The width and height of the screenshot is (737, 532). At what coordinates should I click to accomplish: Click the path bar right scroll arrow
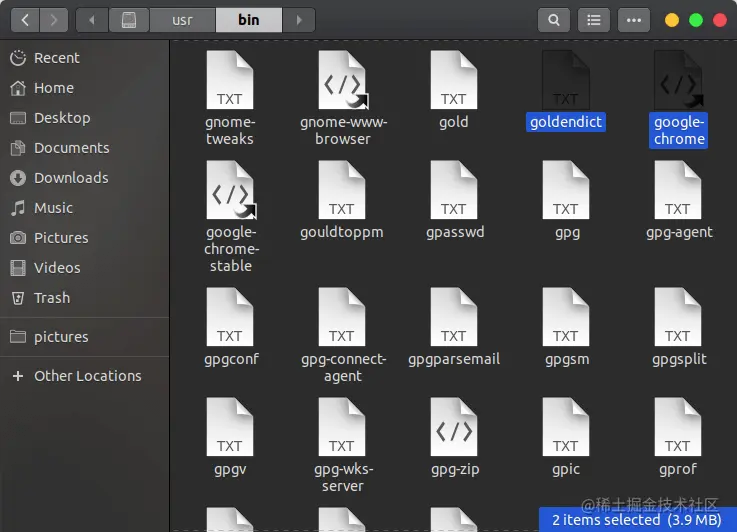299,20
